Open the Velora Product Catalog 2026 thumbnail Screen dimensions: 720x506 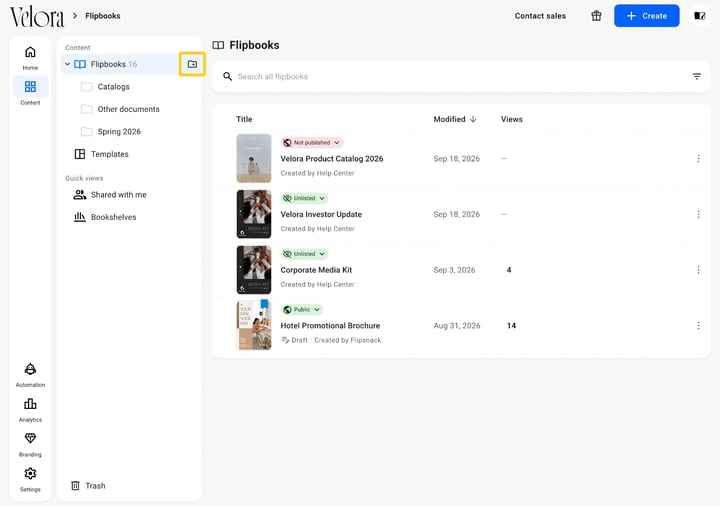coord(254,158)
